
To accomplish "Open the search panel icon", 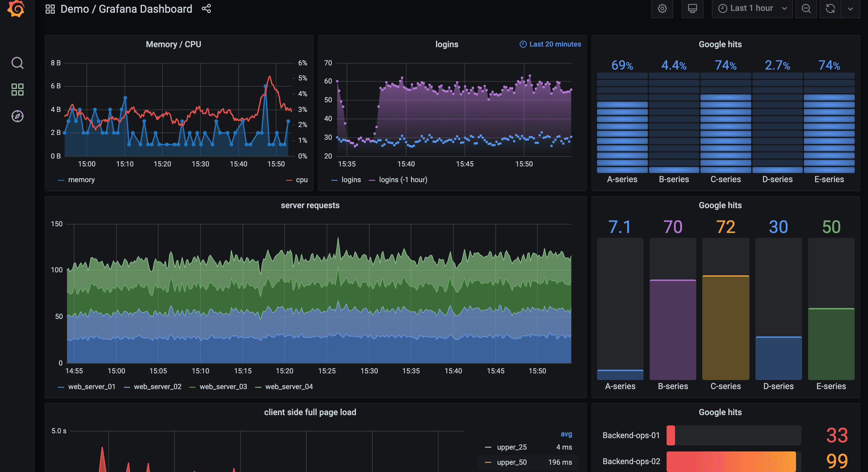I will [18, 66].
